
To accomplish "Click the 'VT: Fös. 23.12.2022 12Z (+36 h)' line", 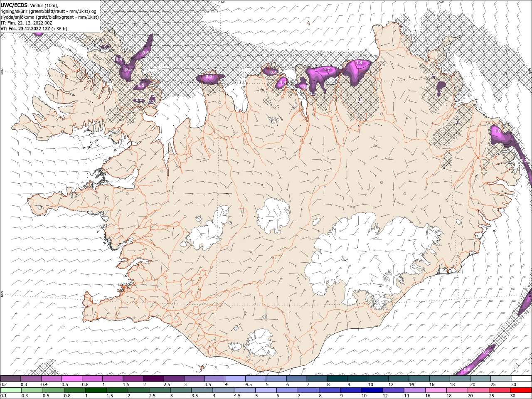I will tap(34, 29).
